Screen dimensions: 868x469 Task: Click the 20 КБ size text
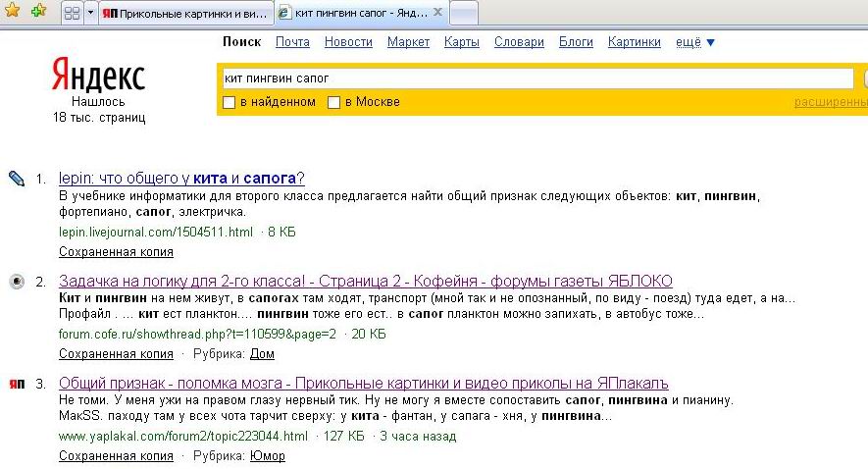click(x=369, y=334)
